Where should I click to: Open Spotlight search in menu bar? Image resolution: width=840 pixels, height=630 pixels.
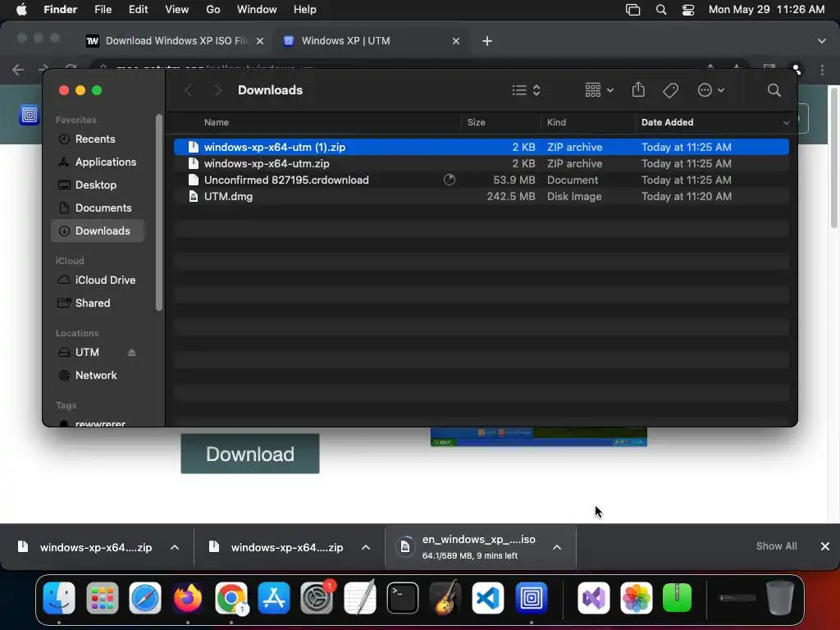(x=661, y=10)
